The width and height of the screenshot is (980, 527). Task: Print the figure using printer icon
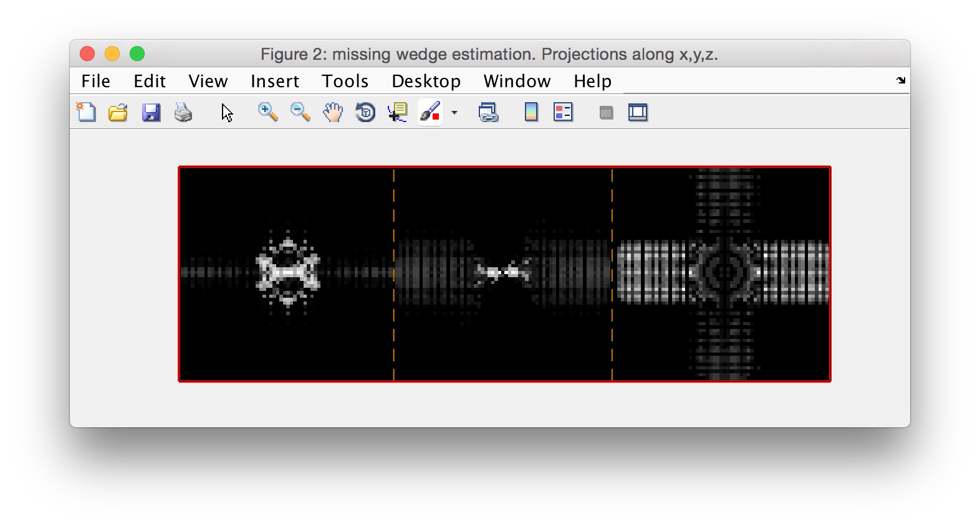(x=183, y=113)
